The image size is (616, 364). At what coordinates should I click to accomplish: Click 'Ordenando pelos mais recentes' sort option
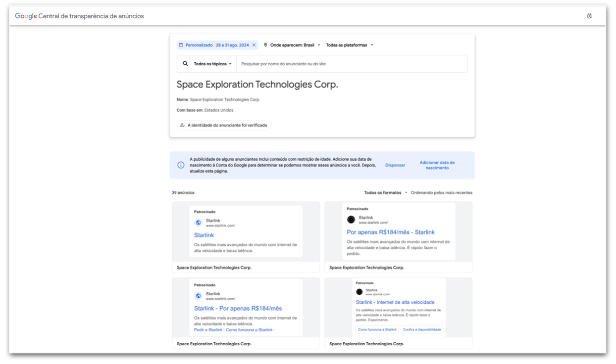tap(442, 193)
